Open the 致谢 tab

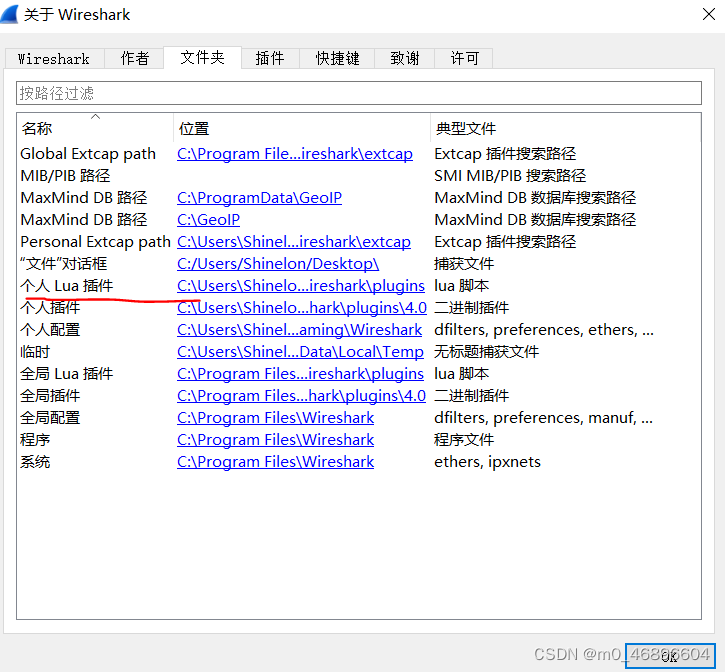(x=405, y=59)
